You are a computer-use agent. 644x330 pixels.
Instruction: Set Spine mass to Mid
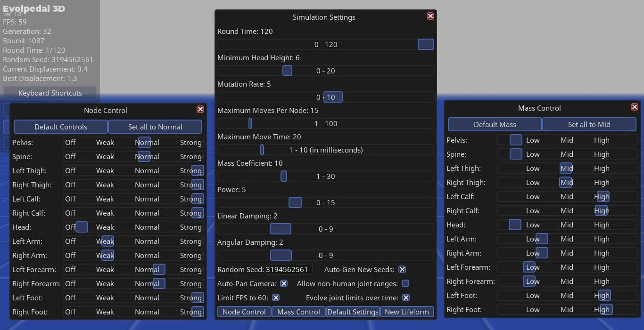coord(567,154)
